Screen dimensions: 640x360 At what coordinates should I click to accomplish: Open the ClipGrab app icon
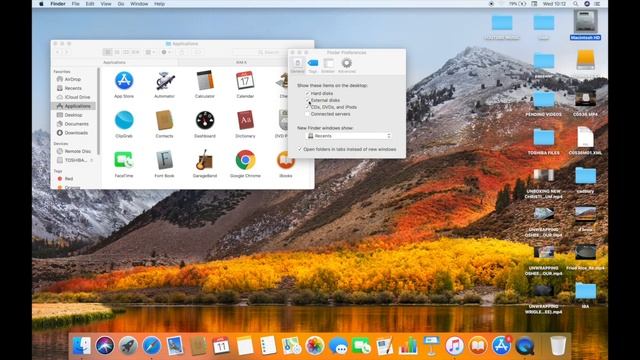pyautogui.click(x=124, y=120)
